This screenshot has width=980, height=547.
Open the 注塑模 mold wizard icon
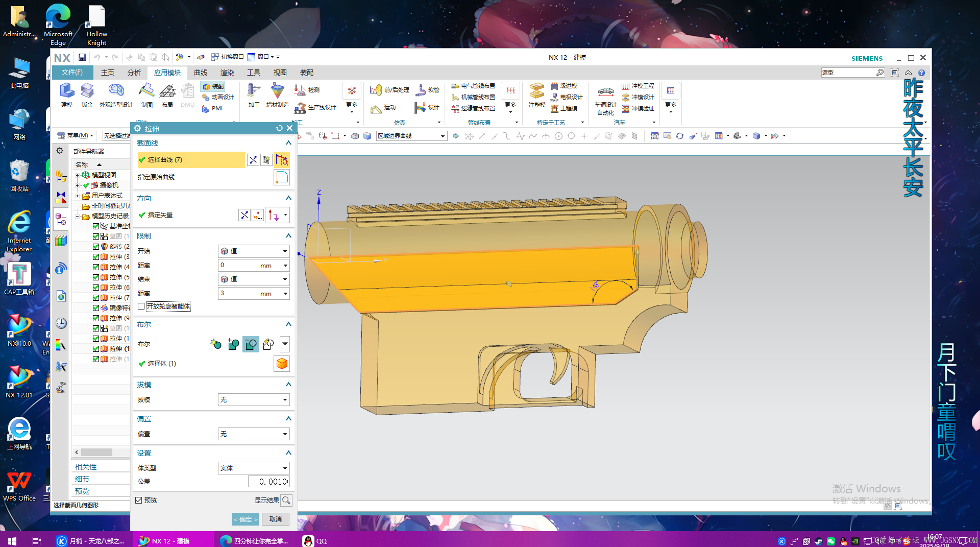point(537,95)
